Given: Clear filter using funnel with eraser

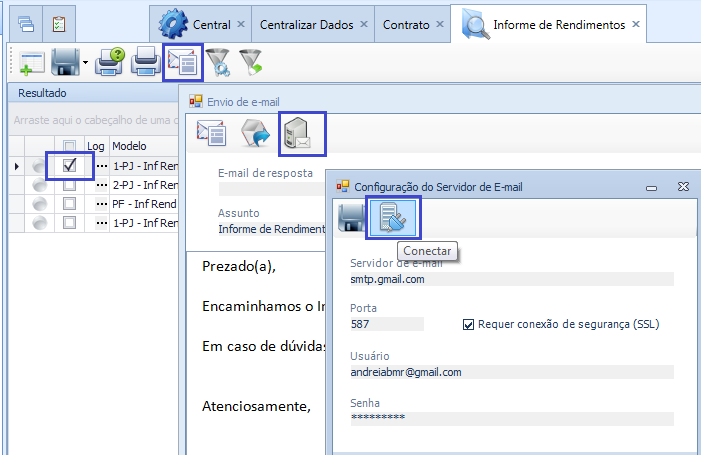Looking at the screenshot, I should pos(251,62).
